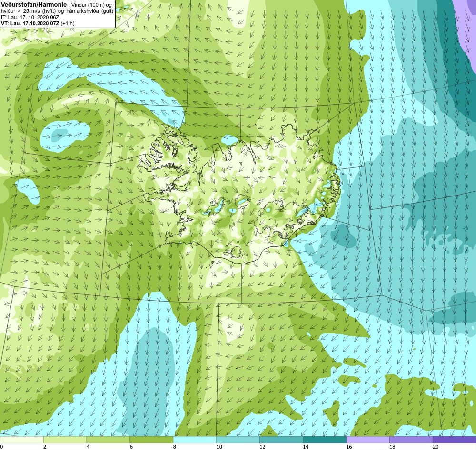Click the 12–14 m/s legend swatch
476x450 pixels.
[x=281, y=440]
